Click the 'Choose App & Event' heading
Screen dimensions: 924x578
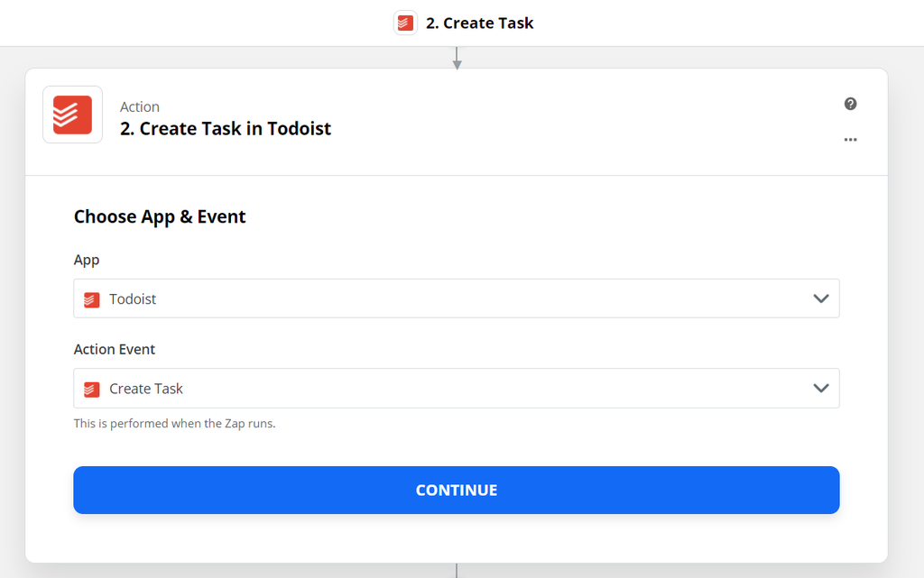click(x=160, y=216)
